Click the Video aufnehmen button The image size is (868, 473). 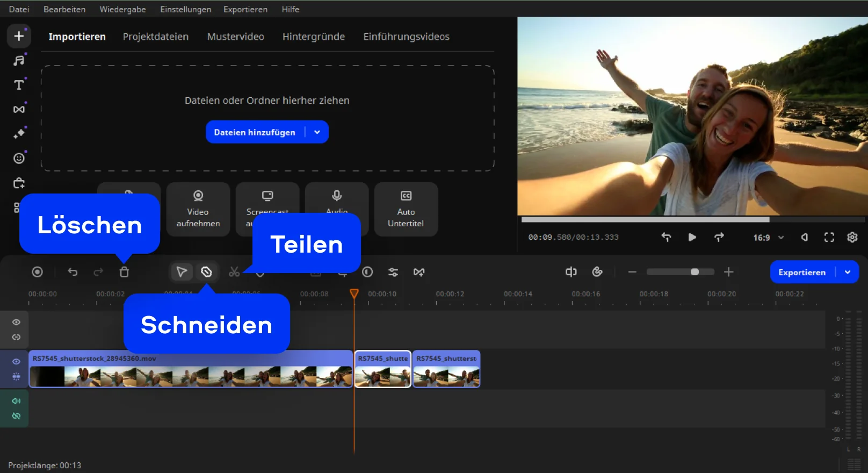pos(198,210)
